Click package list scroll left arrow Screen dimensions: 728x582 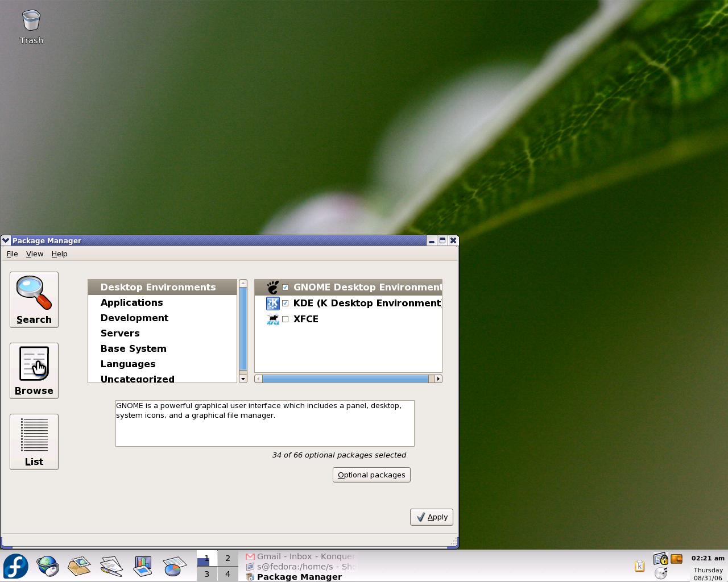(x=258, y=379)
